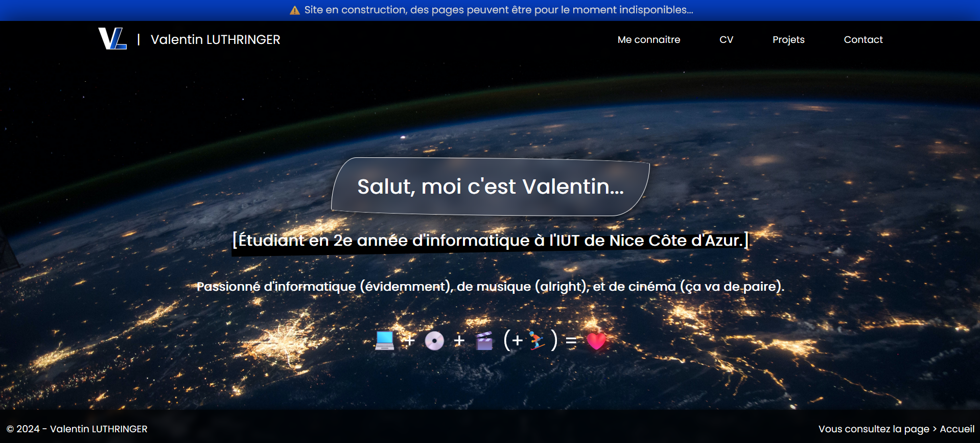Open the Me connaitre menu item
980x443 pixels.
coord(649,40)
